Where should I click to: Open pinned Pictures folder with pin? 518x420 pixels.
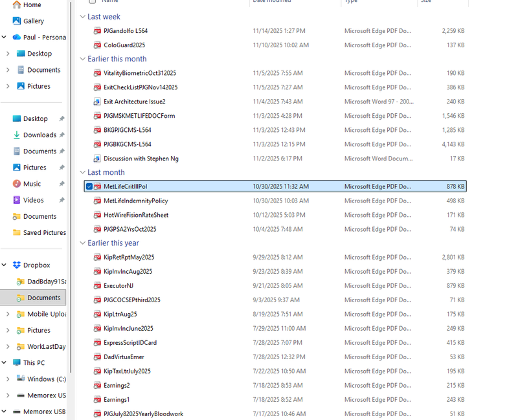[x=35, y=168]
